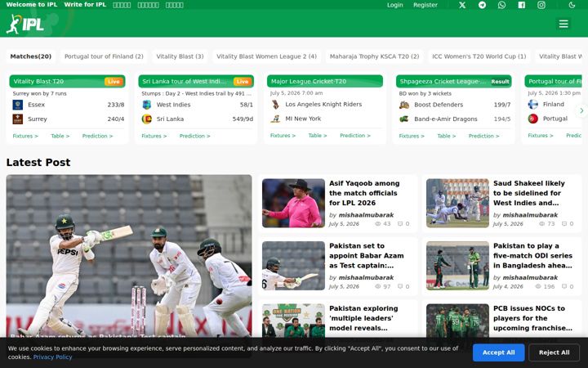This screenshot has height=368, width=588.
Task: Click the Essex team logo
Action: click(18, 105)
